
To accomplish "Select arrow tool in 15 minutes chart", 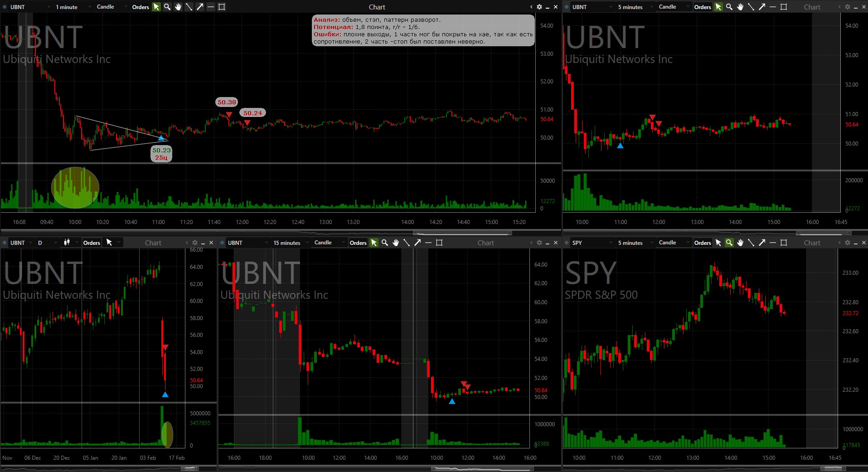I will tap(417, 243).
